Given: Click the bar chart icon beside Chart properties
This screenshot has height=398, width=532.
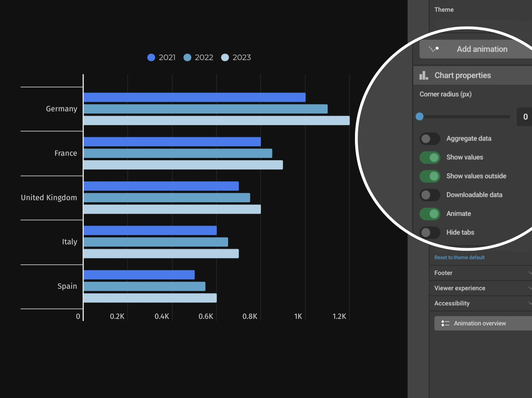Looking at the screenshot, I should point(423,75).
